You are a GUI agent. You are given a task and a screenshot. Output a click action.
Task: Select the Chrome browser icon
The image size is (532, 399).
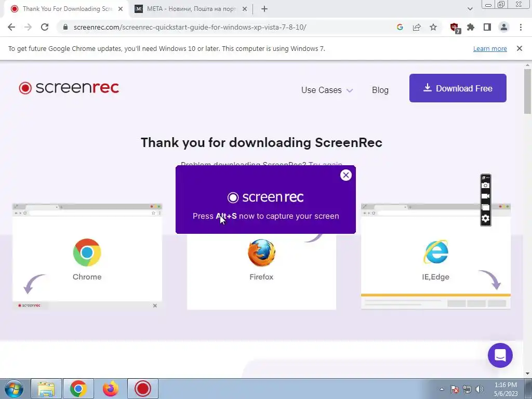click(x=87, y=252)
